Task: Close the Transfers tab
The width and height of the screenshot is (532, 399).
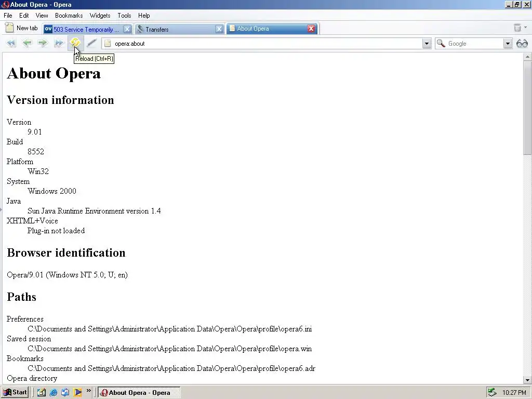Action: pos(219,29)
